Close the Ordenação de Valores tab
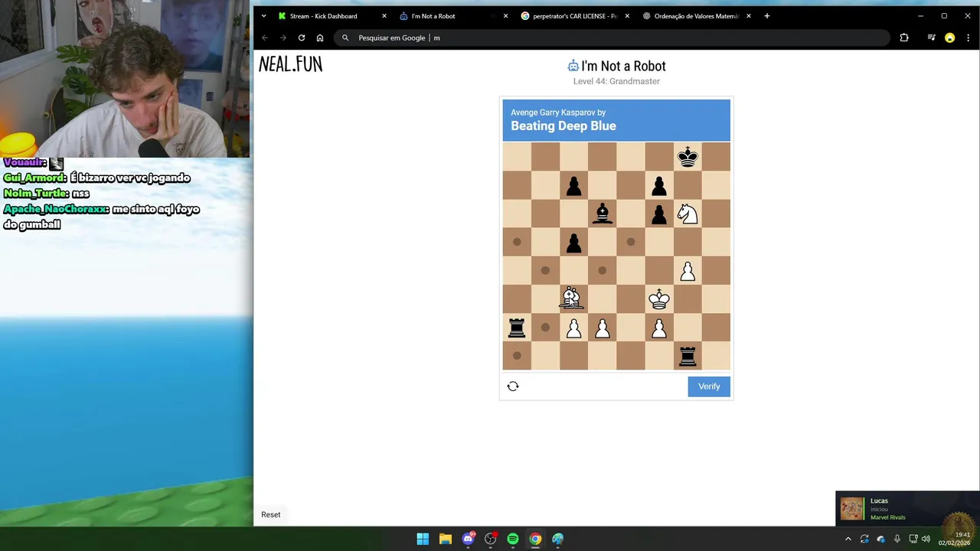Viewport: 980px width, 551px height. (x=749, y=16)
